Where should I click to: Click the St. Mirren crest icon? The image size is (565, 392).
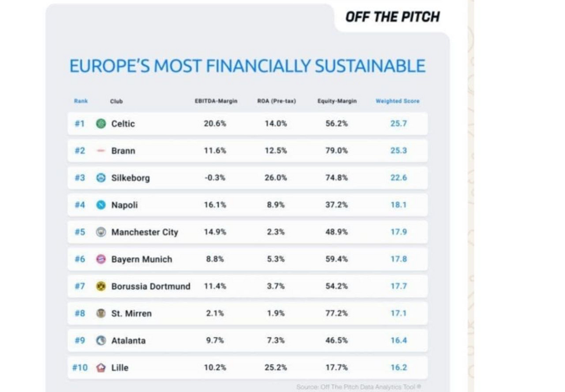point(101,313)
